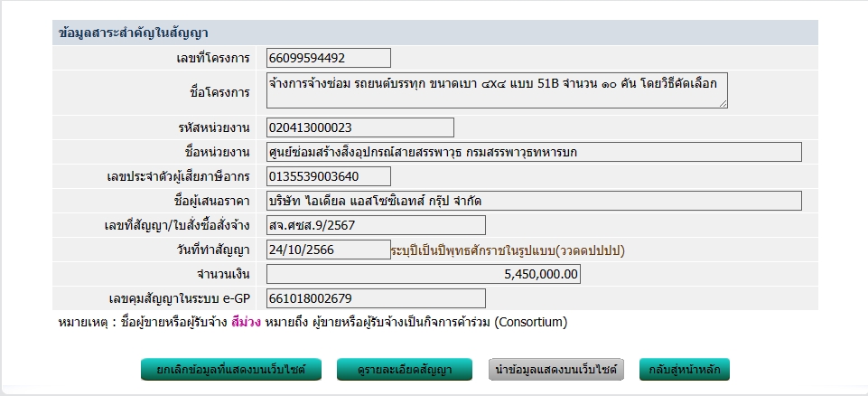Click inside the ชื่อโครงการ text area
Screen dimensions: 868x396
coord(496,90)
